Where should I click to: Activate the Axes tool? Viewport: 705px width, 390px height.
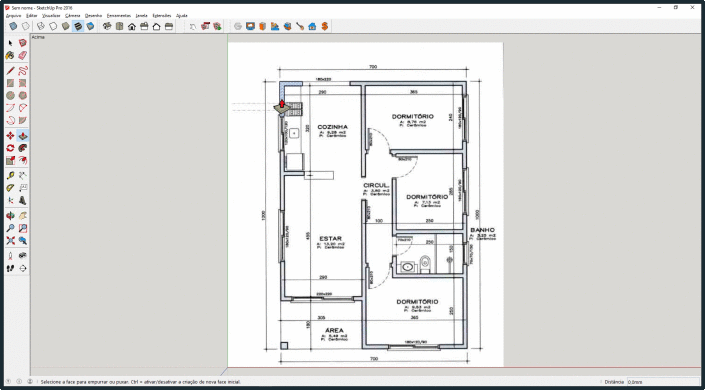[10, 201]
